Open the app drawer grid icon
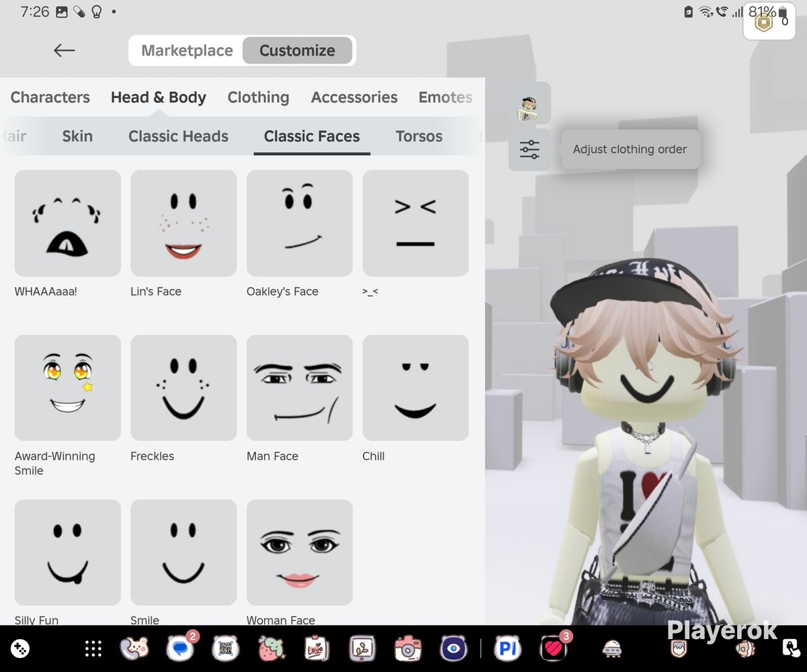Viewport: 807px width, 672px height. pyautogui.click(x=93, y=649)
